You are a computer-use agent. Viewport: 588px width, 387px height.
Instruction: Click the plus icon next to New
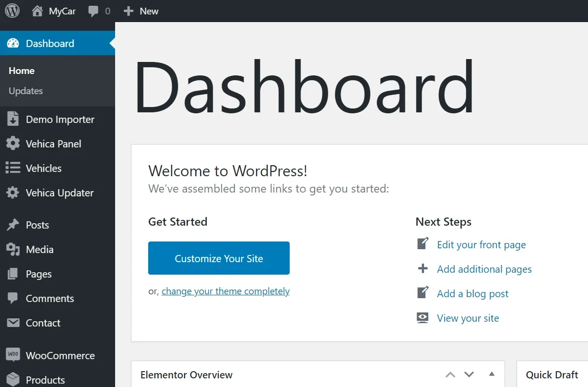tap(128, 11)
